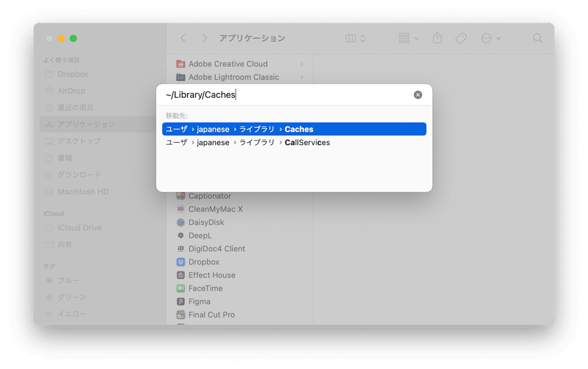Go forward with the right chevron

(205, 38)
